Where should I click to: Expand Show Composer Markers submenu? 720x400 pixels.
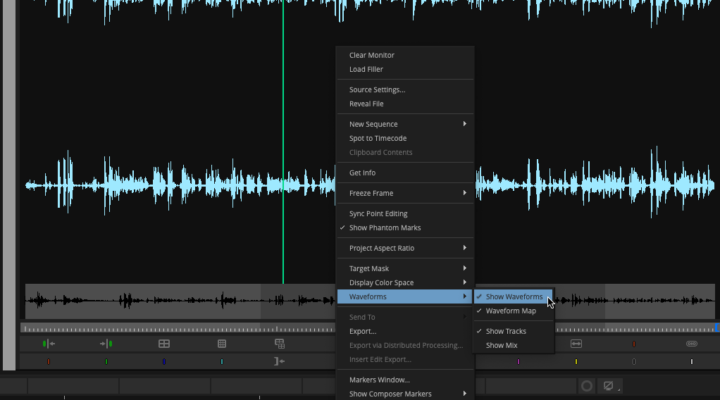[x=405, y=394]
